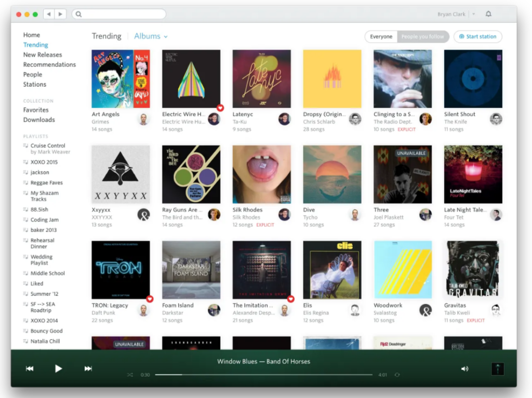Click playlist icon beside Liked
Image resolution: width=532 pixels, height=398 pixels.
click(25, 283)
